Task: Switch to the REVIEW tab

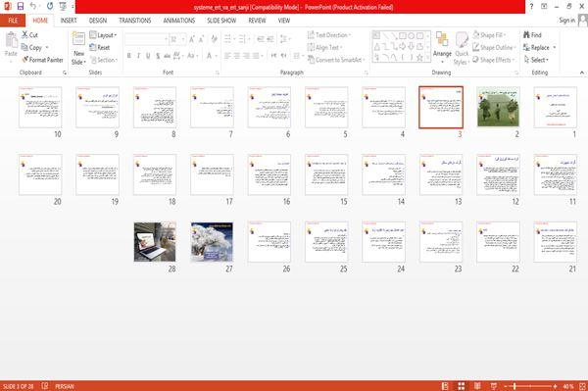Action: click(x=257, y=21)
